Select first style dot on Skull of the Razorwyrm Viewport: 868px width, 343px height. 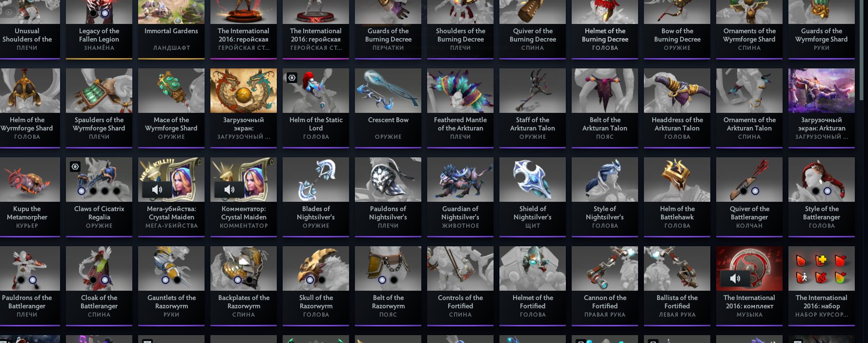[x=310, y=280]
